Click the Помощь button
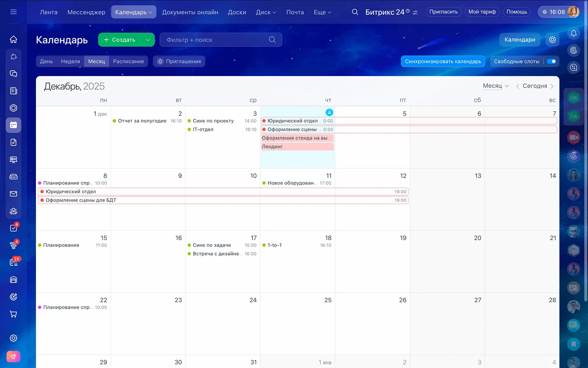The width and height of the screenshot is (588, 368). click(517, 12)
